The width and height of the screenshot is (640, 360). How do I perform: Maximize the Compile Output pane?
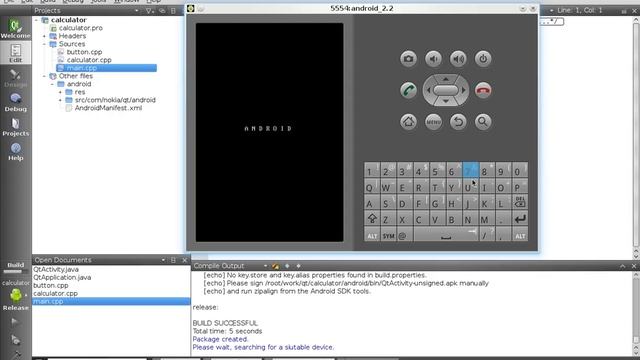(622, 266)
